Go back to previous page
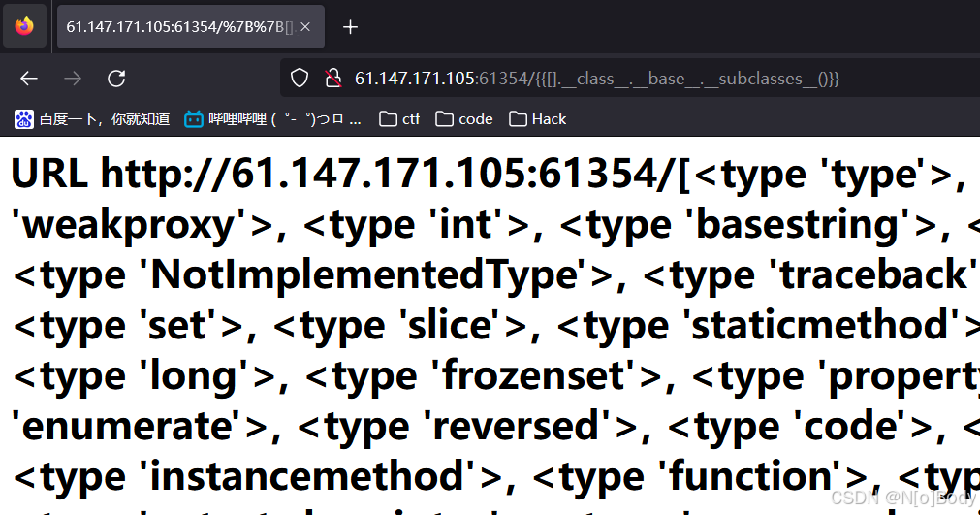 29,79
